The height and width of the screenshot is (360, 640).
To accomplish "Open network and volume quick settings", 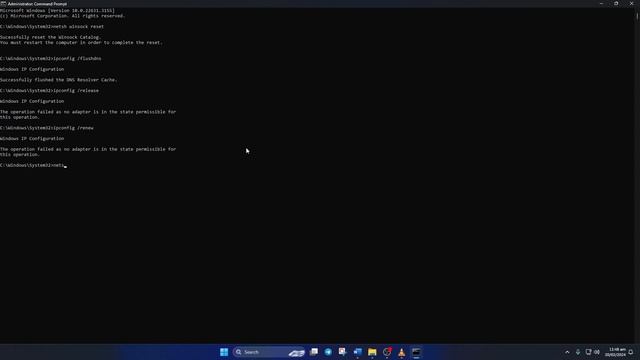I will click(593, 352).
